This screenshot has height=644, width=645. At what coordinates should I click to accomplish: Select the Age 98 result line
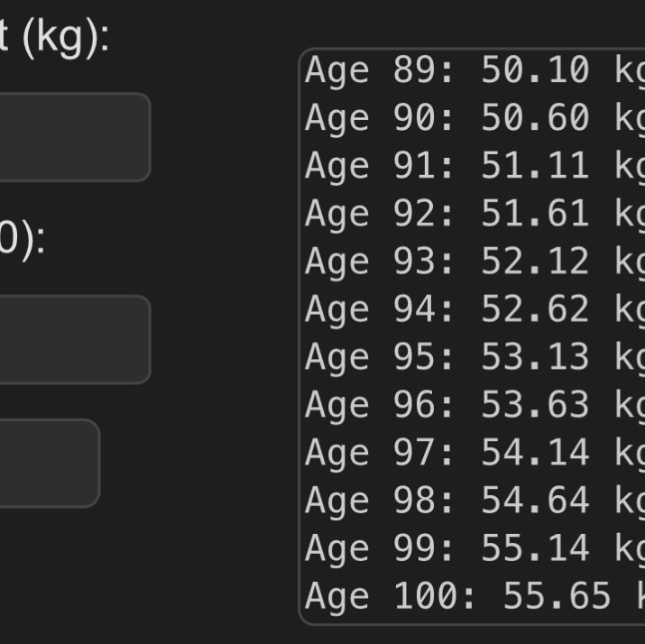pos(474,501)
